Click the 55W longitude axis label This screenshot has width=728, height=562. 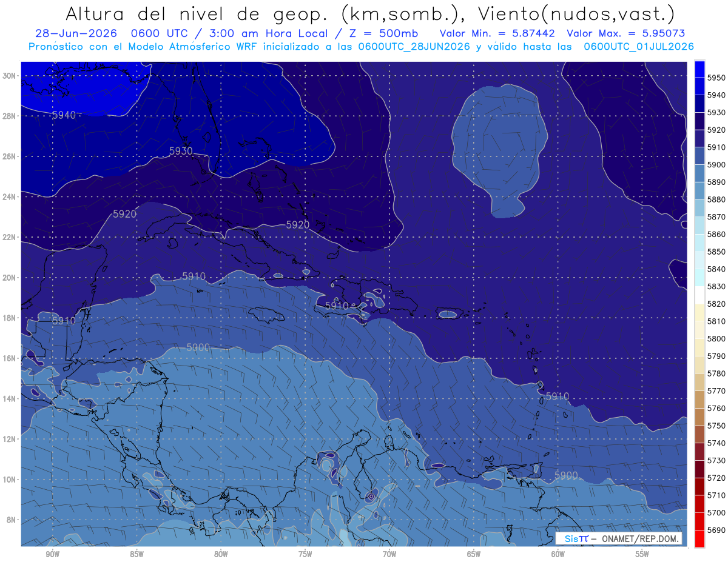[642, 554]
